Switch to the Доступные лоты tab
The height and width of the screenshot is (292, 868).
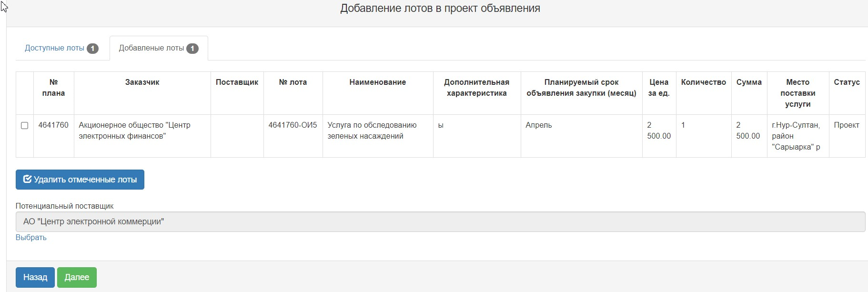click(61, 48)
